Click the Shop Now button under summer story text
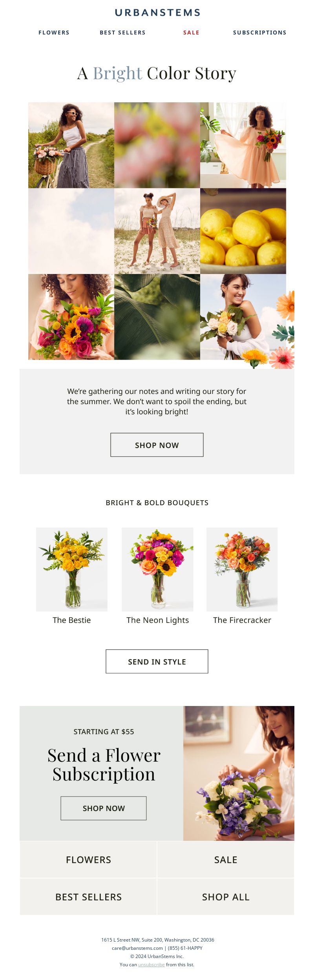The image size is (314, 980). (x=157, y=445)
